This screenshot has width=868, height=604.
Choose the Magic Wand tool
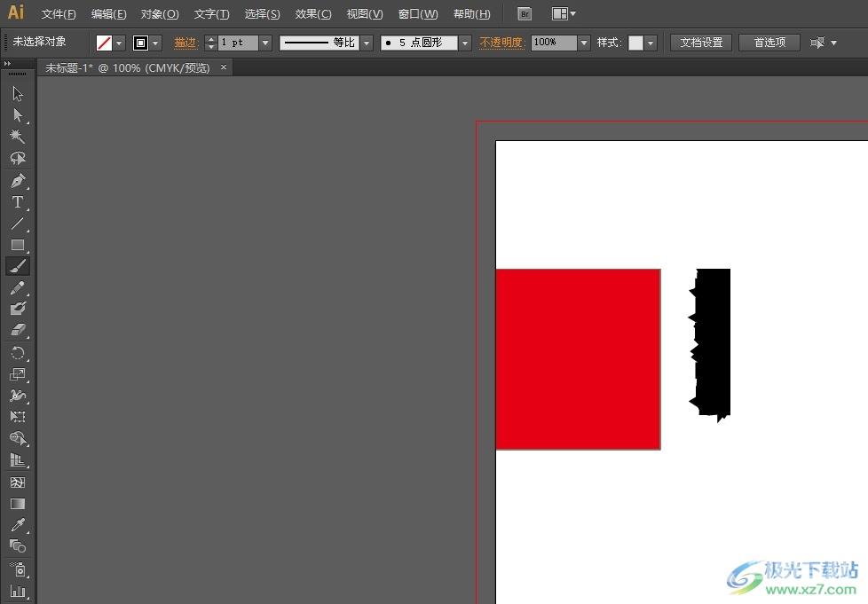coord(18,136)
